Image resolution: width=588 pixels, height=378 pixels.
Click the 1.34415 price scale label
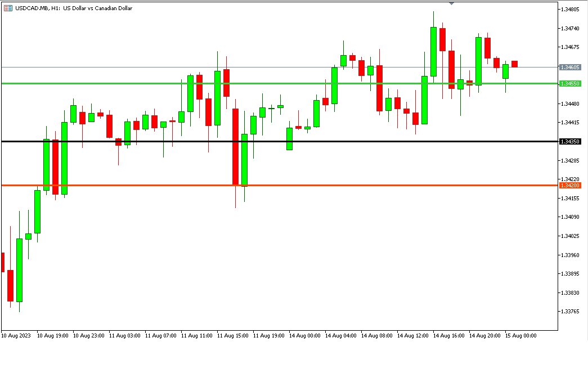coord(570,122)
